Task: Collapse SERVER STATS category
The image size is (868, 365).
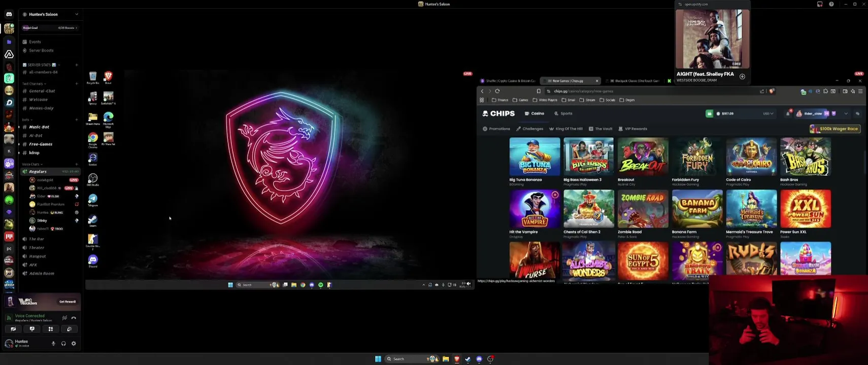Action: 41,65
